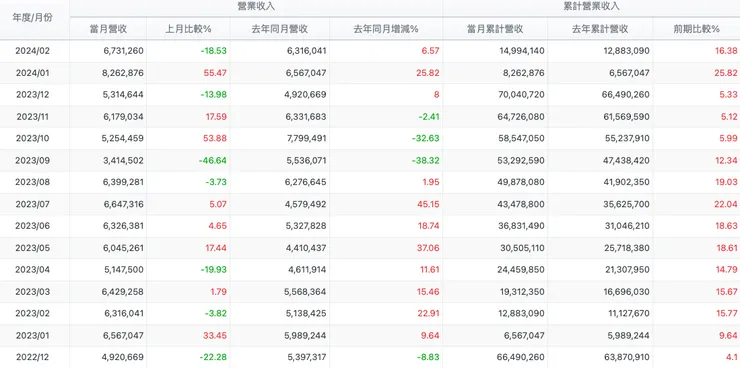The width and height of the screenshot is (740, 368).
Task: Click the cumulative value 49,878,080
Action: pyautogui.click(x=521, y=182)
